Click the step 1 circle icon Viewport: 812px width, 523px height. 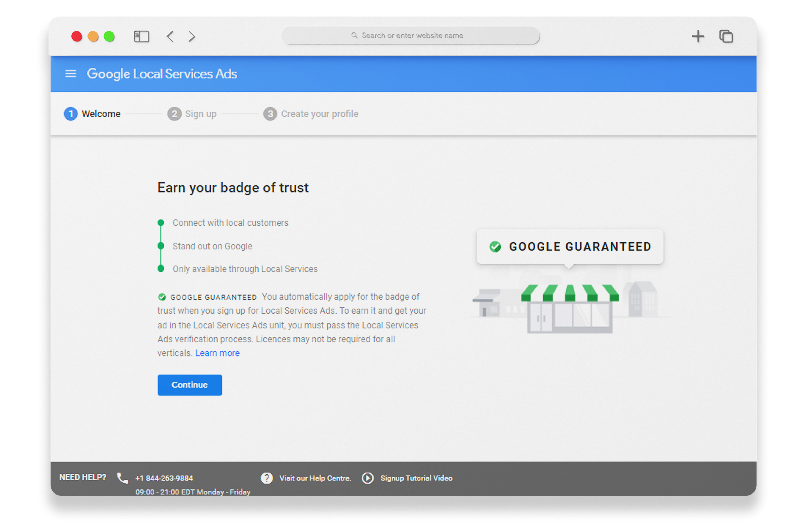(71, 114)
